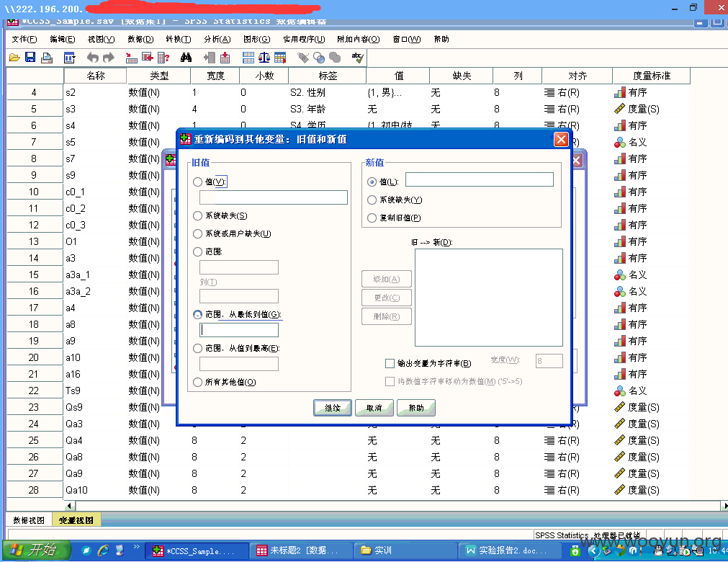The height and width of the screenshot is (562, 728).
Task: Open the 转换(T) menu
Action: click(x=179, y=39)
